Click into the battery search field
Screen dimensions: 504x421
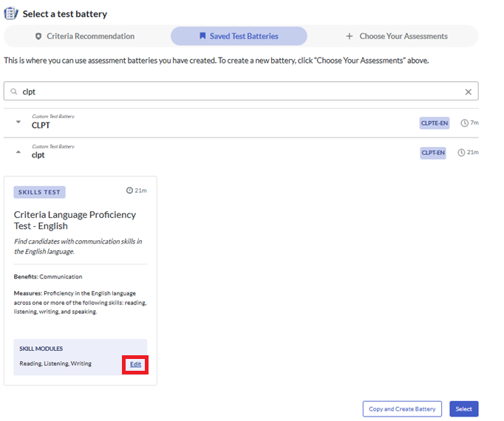(236, 92)
